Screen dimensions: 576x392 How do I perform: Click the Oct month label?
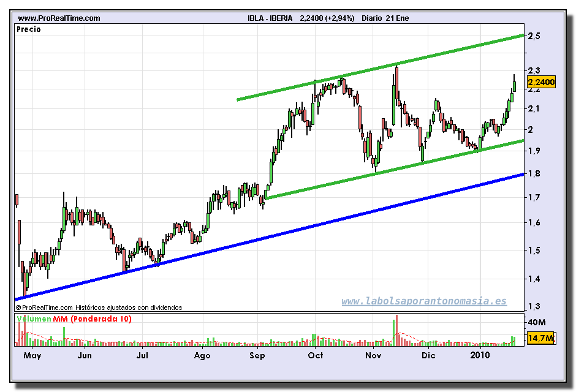pos(316,355)
